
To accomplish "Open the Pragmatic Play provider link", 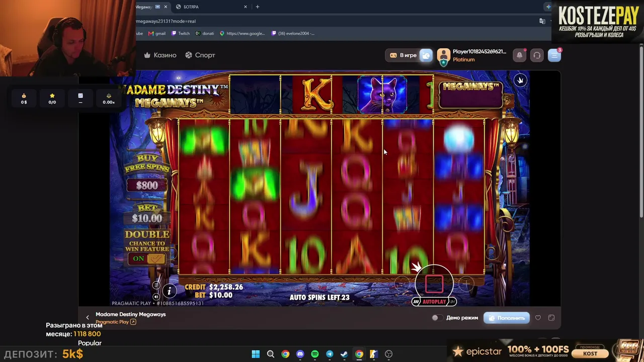I will coord(116,322).
